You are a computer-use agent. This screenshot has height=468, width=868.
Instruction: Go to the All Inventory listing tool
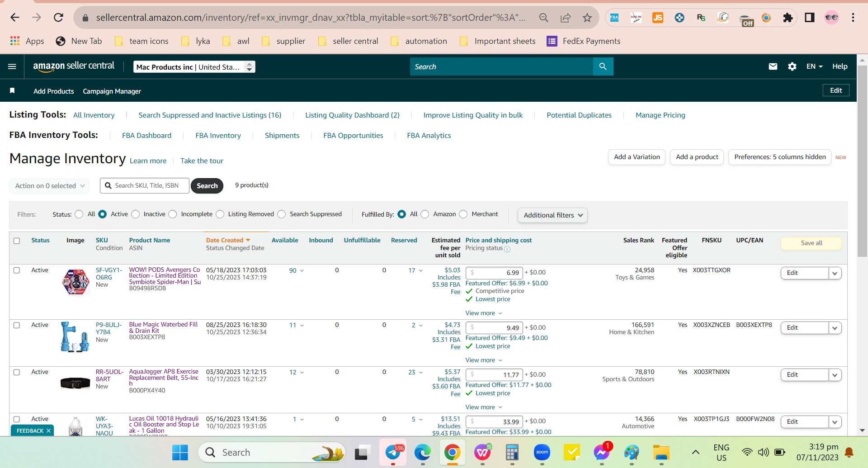pyautogui.click(x=94, y=115)
